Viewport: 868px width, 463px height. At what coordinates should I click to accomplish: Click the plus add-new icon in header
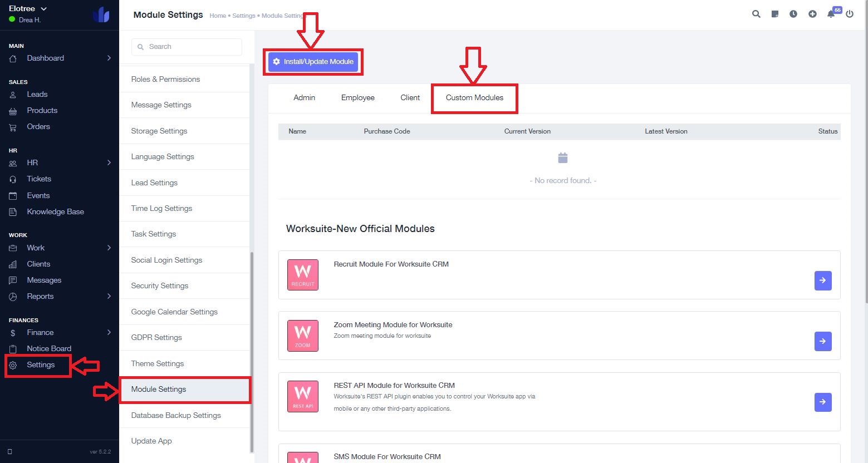pyautogui.click(x=812, y=14)
